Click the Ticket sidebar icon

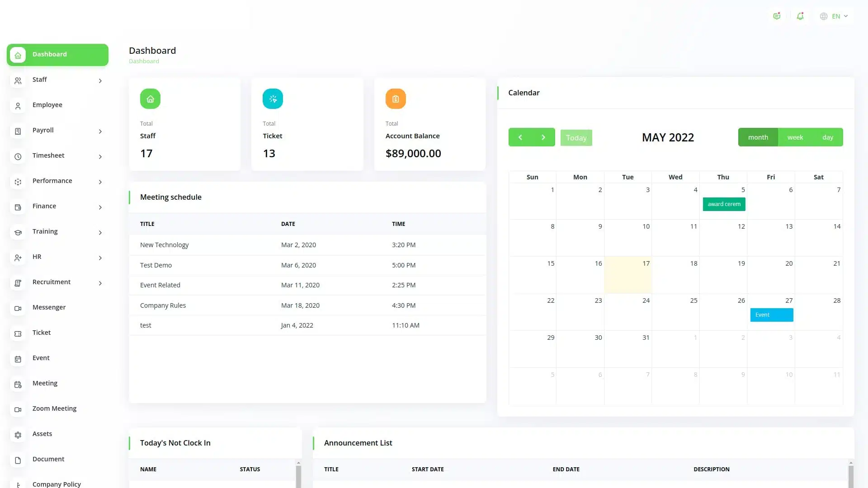pos(18,333)
